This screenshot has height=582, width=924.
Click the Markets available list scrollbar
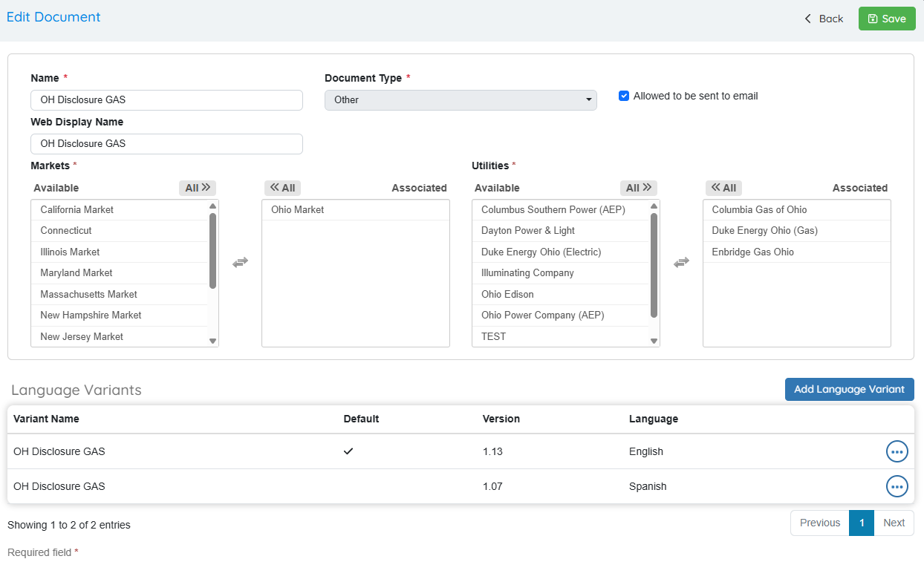(x=213, y=251)
